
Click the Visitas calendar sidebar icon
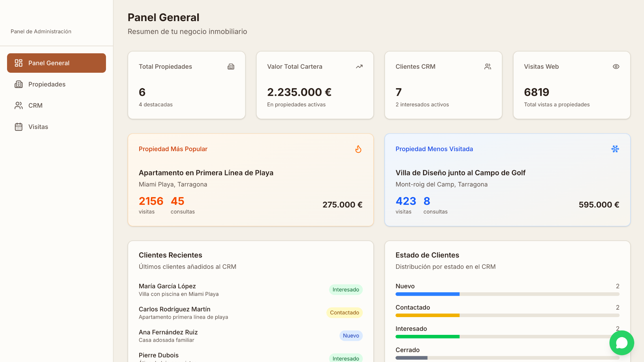coord(18,127)
